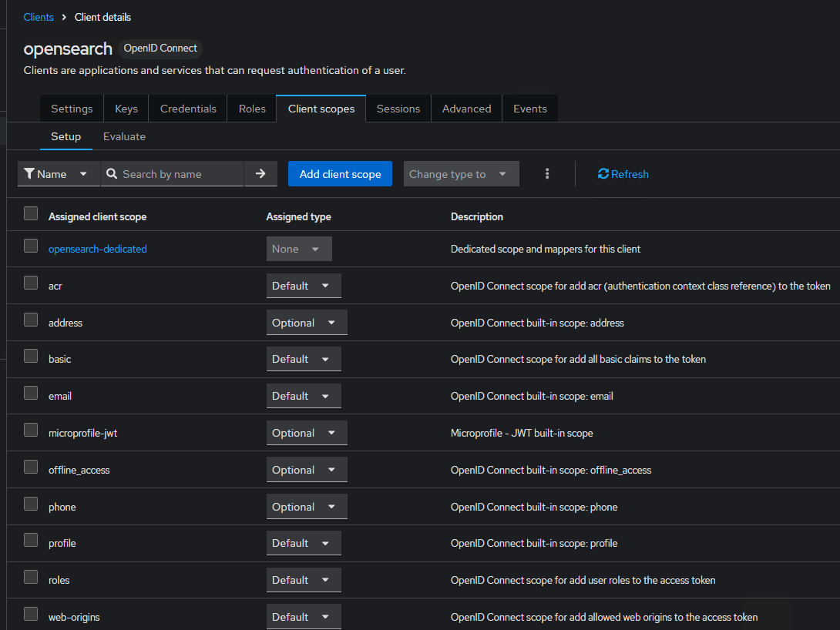840x630 pixels.
Task: Open assigned type dropdown for offline_access
Action: click(x=307, y=470)
